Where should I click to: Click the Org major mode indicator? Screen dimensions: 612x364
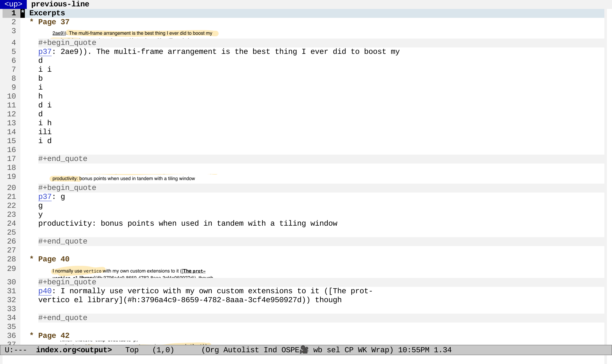[212, 350]
